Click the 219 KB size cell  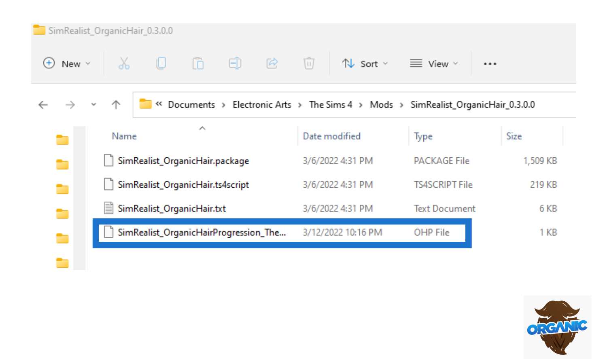pyautogui.click(x=543, y=185)
